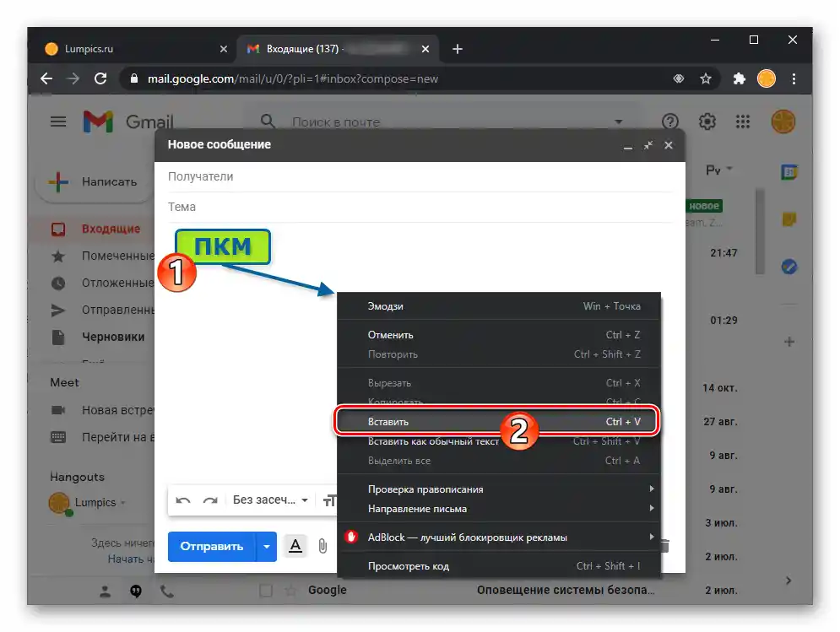840x632 pixels.
Task: Open Google Tasks in the side panel
Action: click(x=789, y=267)
